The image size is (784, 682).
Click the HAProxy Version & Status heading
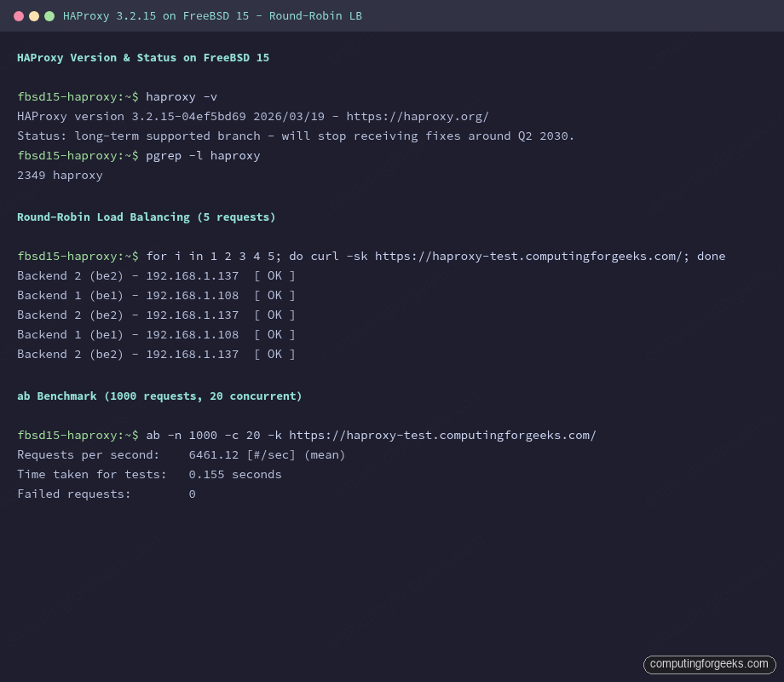[x=142, y=57]
